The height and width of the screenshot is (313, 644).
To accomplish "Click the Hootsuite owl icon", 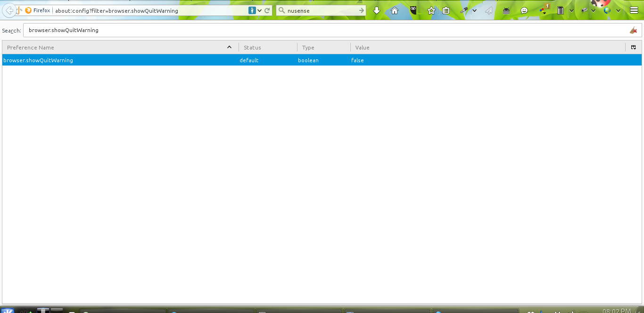I will tap(413, 10).
